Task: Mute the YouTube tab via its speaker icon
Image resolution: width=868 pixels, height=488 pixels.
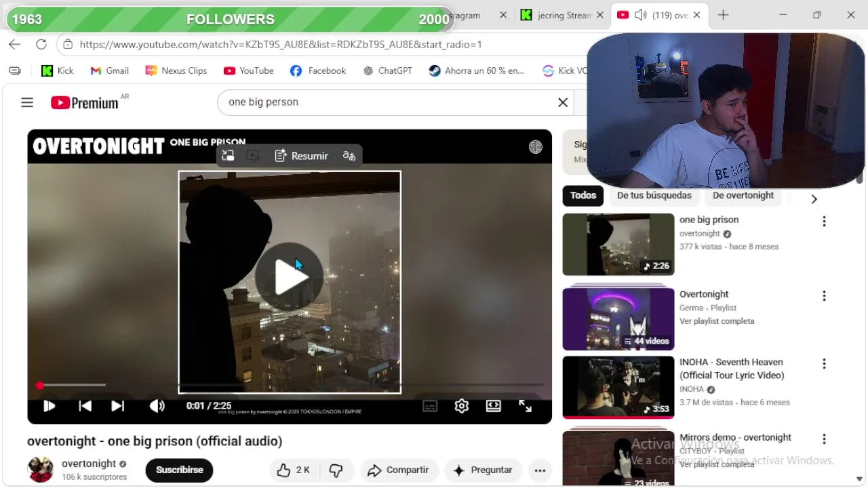Action: [x=640, y=15]
